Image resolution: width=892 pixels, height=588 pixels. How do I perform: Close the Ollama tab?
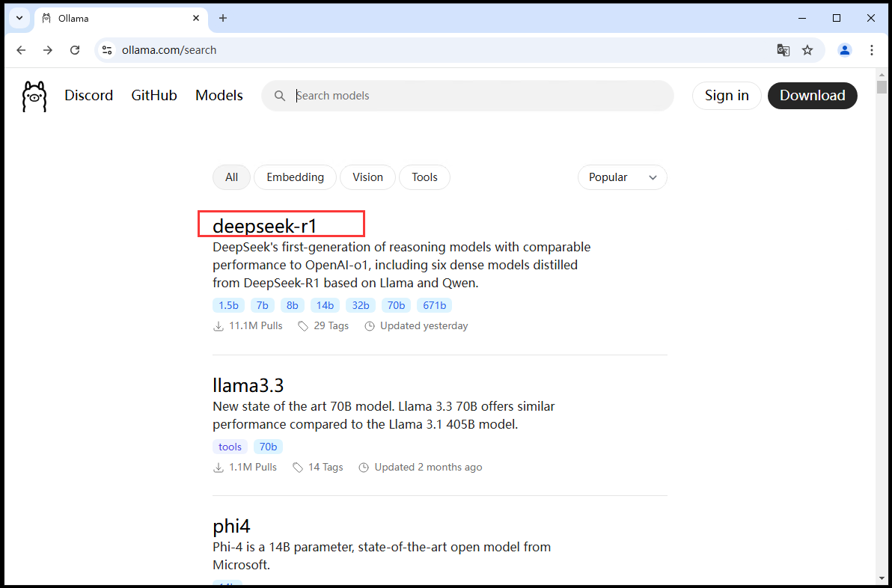tap(196, 18)
